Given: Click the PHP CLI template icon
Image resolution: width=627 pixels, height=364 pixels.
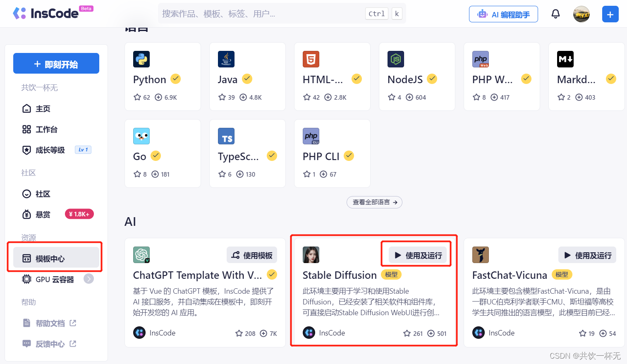Looking at the screenshot, I should 311,136.
